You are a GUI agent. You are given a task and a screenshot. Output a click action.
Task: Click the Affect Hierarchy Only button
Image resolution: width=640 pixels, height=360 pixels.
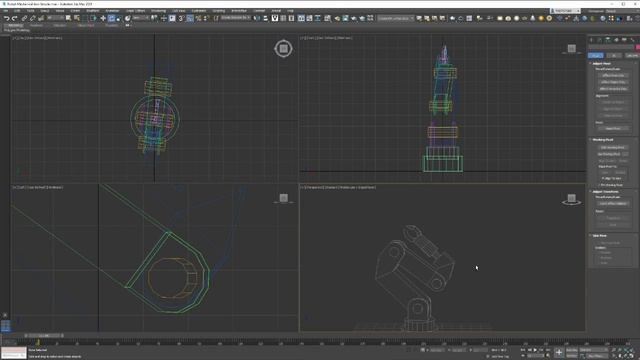tap(613, 89)
